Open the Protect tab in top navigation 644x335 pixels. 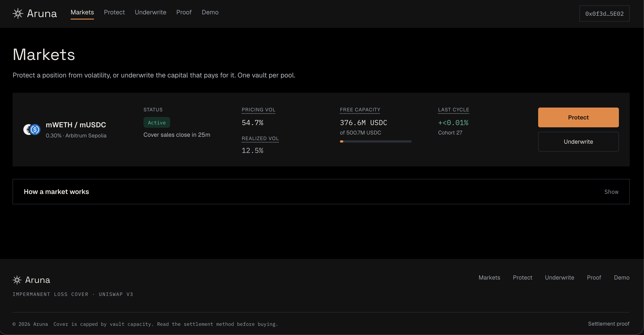(x=114, y=12)
